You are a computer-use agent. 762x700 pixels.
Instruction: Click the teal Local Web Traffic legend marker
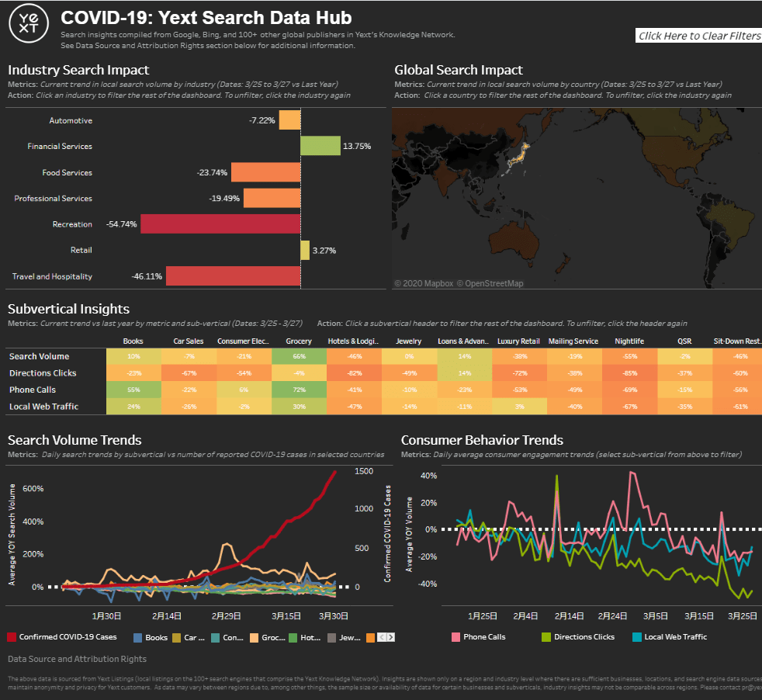pyautogui.click(x=636, y=637)
